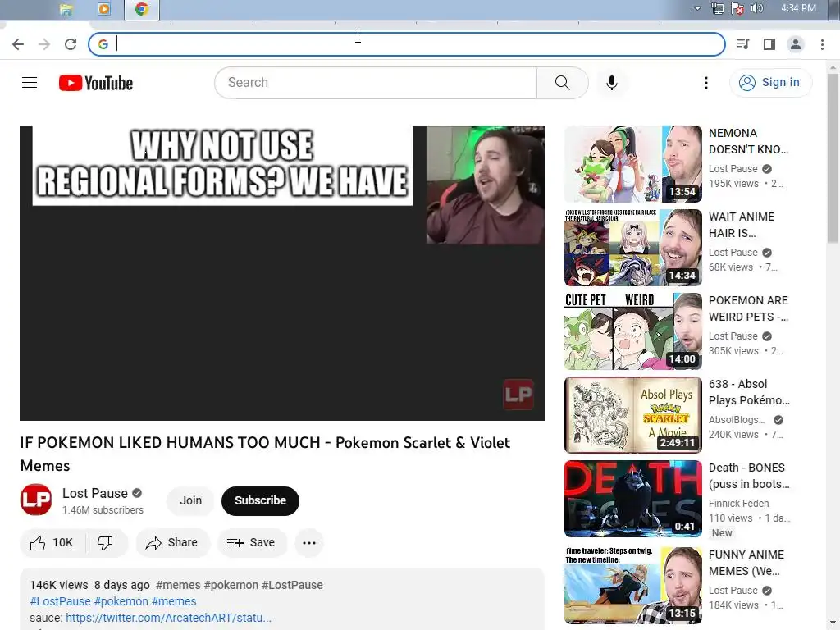Click the #LostPause blue hashtag link
The height and width of the screenshot is (630, 840).
tap(60, 601)
